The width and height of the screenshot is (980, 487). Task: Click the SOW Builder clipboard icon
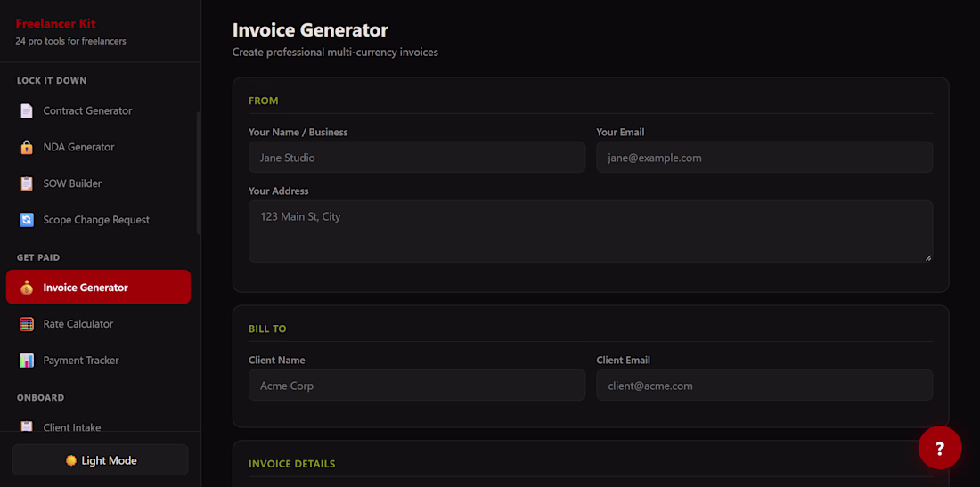26,183
